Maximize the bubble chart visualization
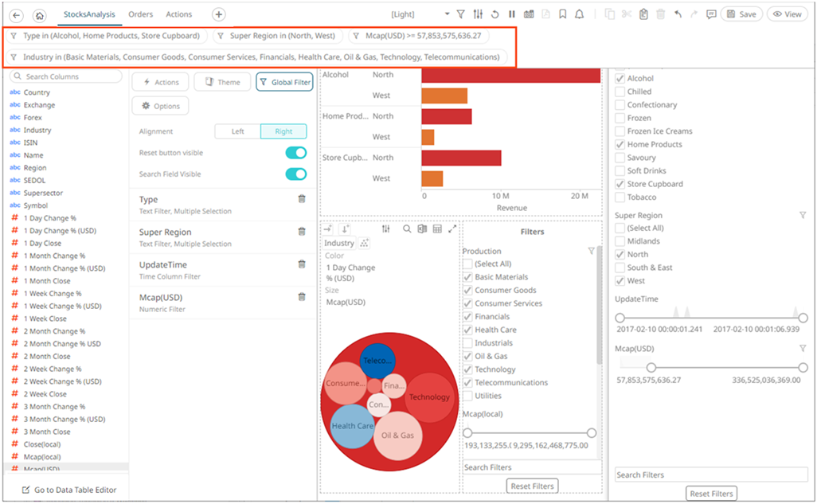The height and width of the screenshot is (504, 817). click(452, 229)
